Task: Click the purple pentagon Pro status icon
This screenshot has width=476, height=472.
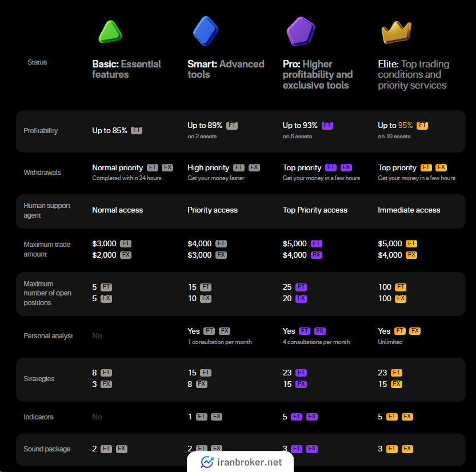Action: 301,31
